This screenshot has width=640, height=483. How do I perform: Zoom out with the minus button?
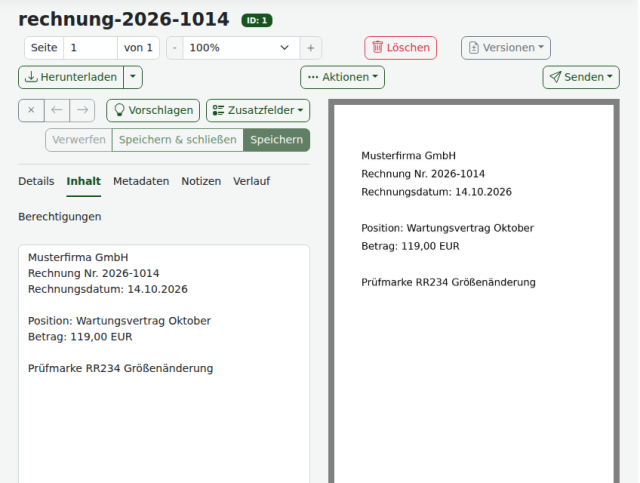pyautogui.click(x=175, y=48)
